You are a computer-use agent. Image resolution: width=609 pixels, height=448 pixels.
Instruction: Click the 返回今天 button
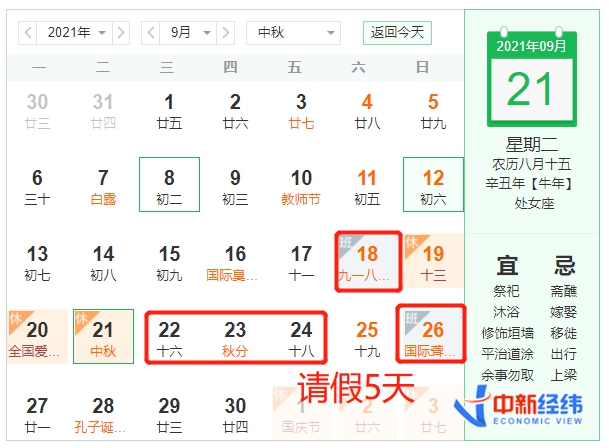pyautogui.click(x=397, y=32)
